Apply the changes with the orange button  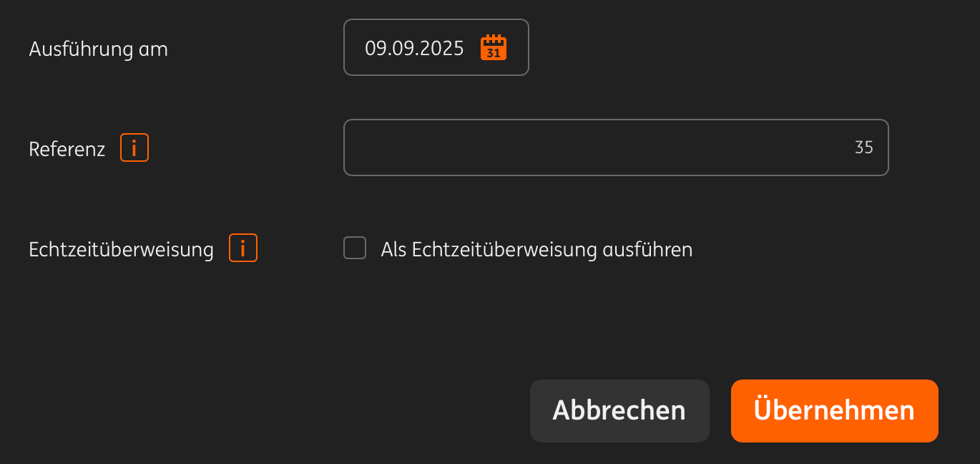pyautogui.click(x=835, y=411)
